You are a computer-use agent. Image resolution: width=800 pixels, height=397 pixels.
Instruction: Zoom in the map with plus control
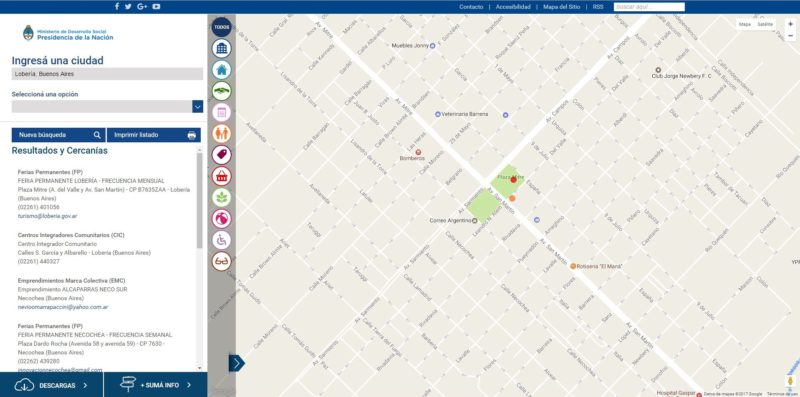click(x=790, y=24)
